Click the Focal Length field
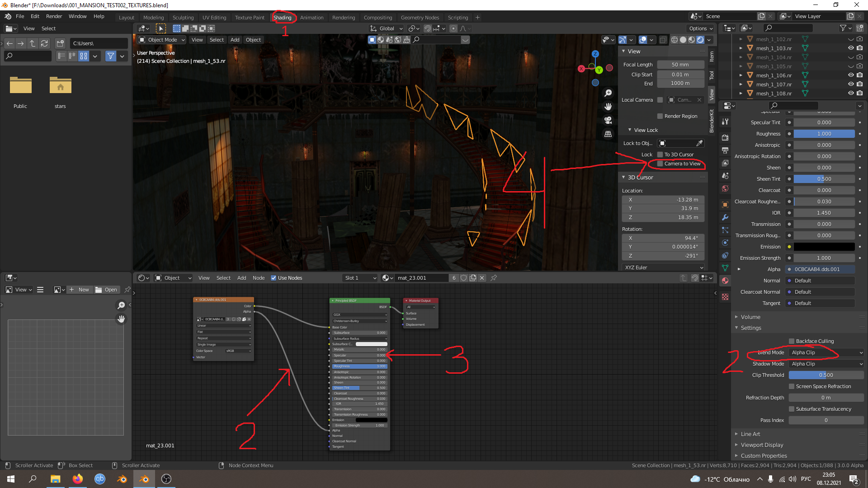This screenshot has height=488, width=868. click(x=680, y=65)
